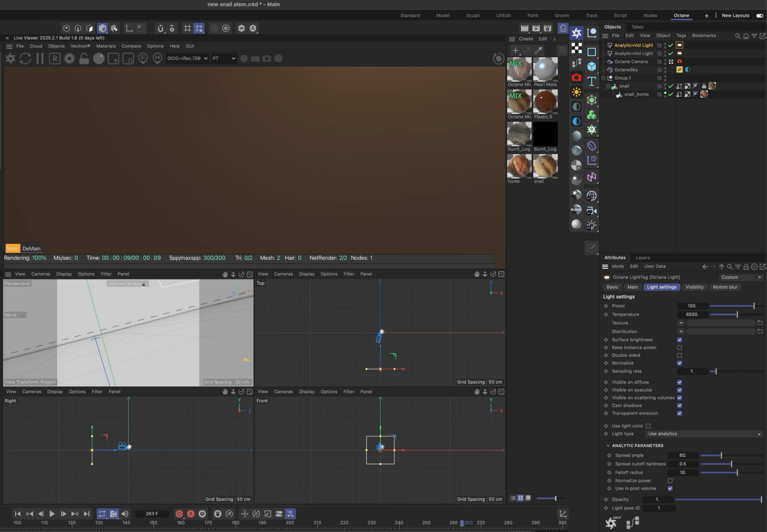The height and width of the screenshot is (532, 767).
Task: Click the record active objects keyframe button
Action: tap(179, 514)
